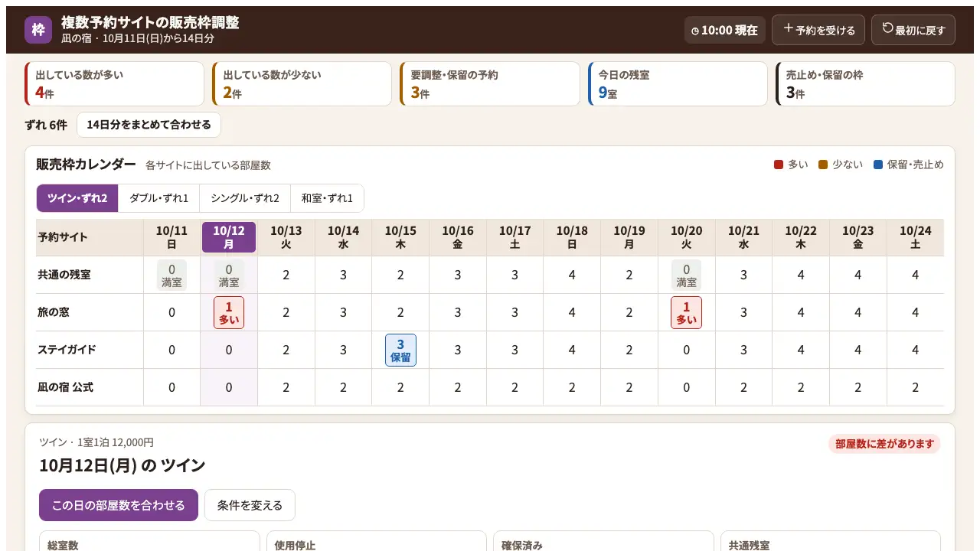Click ステイガイド 10/15 cell marked 保留

coord(400,350)
